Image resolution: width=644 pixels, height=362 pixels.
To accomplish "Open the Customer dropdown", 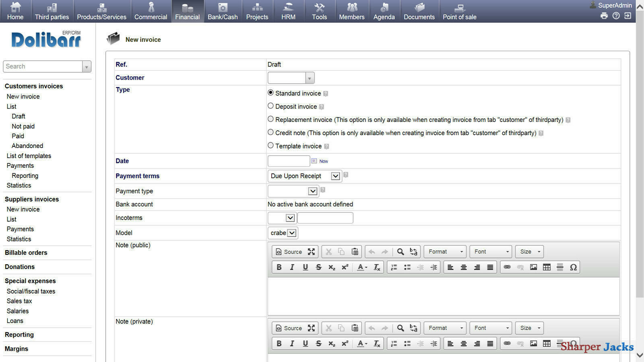I will [291, 78].
